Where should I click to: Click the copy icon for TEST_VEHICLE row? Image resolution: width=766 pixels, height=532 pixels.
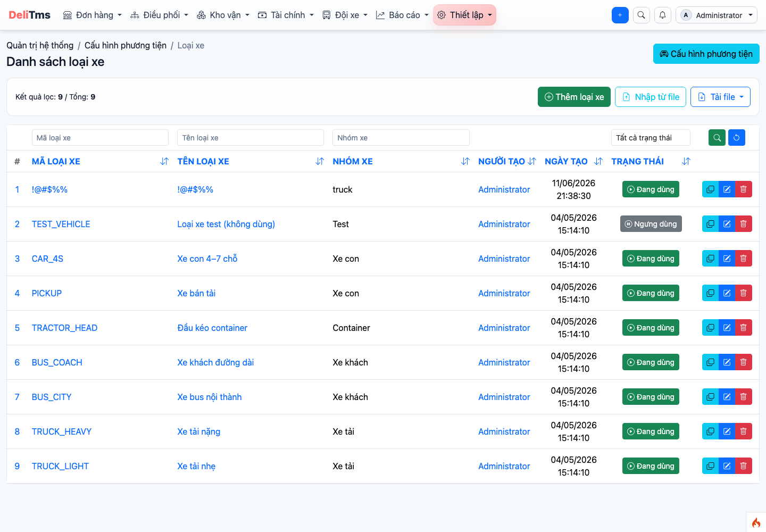tap(710, 224)
